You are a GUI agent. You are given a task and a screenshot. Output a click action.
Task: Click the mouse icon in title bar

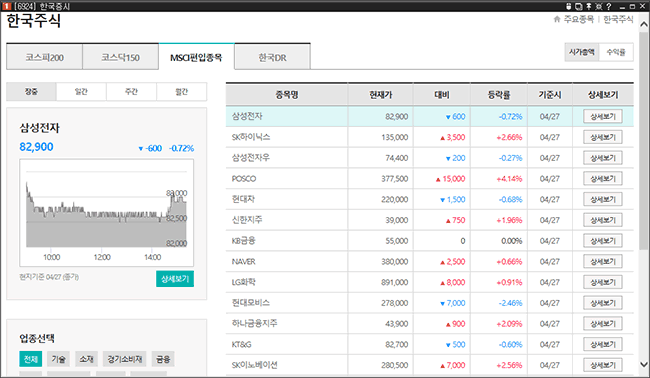tap(569, 6)
